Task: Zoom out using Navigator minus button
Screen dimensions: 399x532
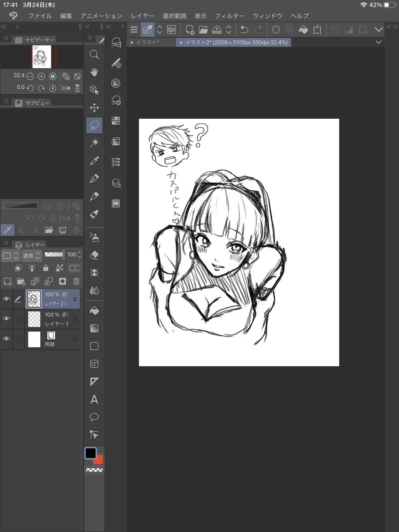Action: (30, 76)
